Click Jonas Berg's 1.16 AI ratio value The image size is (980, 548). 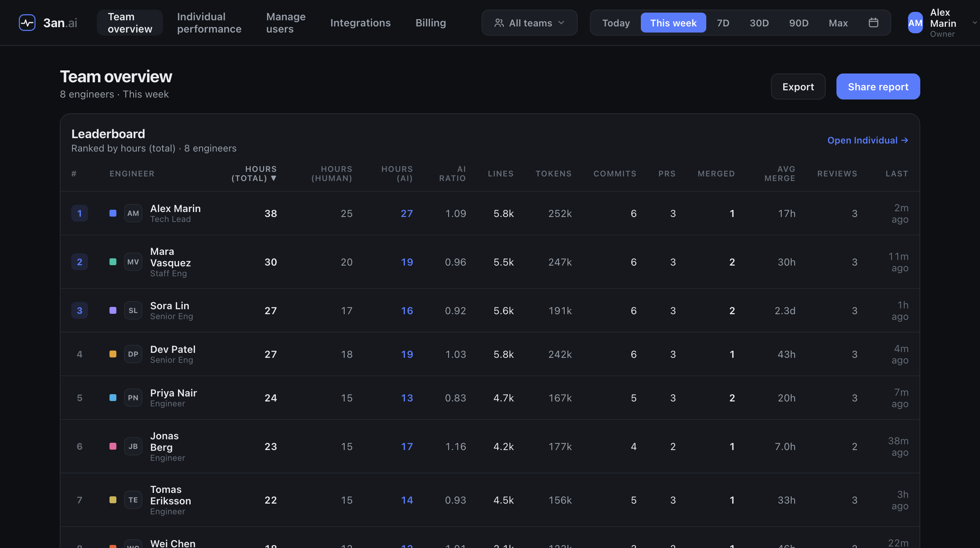point(456,446)
